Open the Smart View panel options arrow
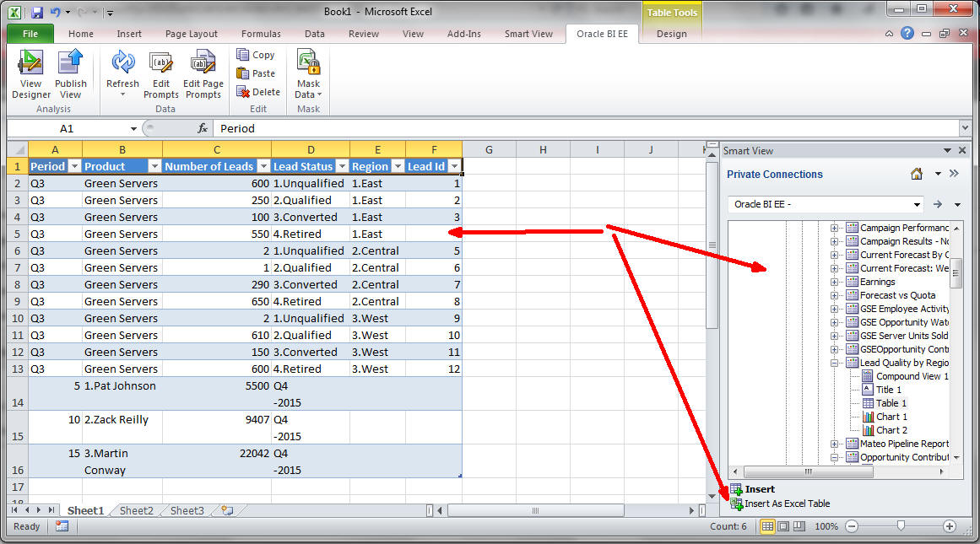980x544 pixels. click(x=947, y=150)
